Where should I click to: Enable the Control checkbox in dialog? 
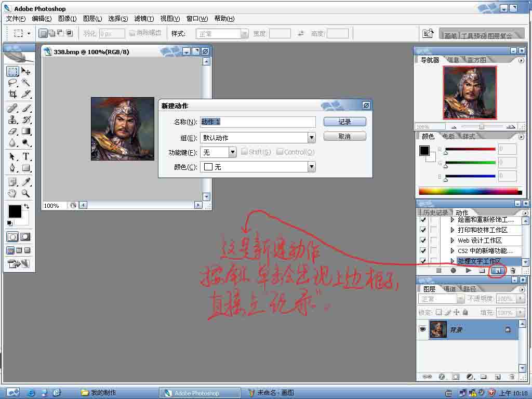(280, 151)
